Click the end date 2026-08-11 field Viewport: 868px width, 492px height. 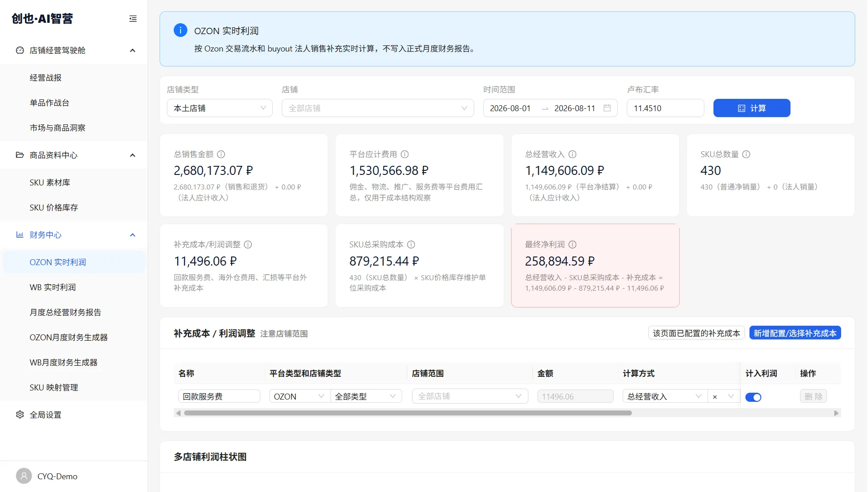pyautogui.click(x=575, y=108)
